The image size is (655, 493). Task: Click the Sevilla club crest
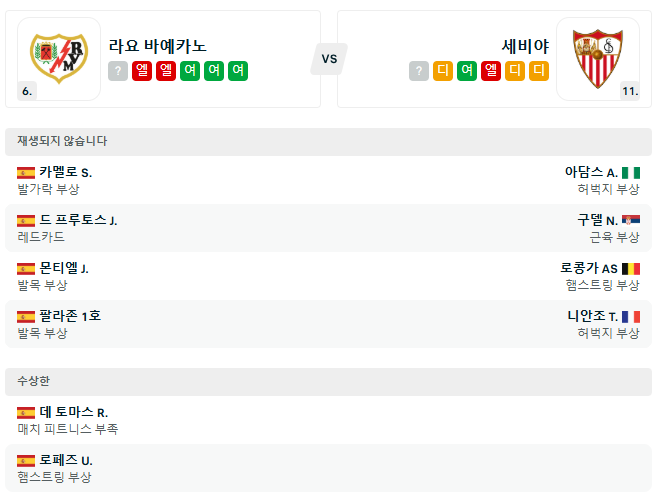pos(598,58)
